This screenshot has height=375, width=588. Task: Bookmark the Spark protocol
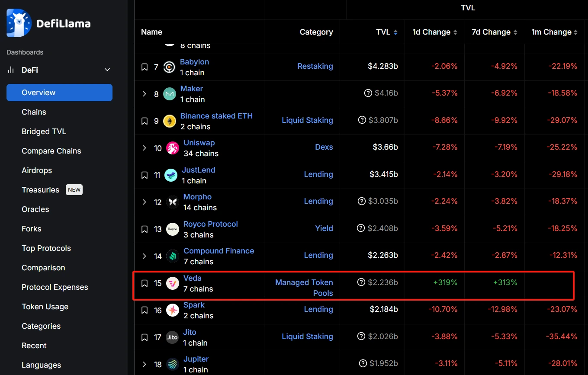pyautogui.click(x=145, y=310)
